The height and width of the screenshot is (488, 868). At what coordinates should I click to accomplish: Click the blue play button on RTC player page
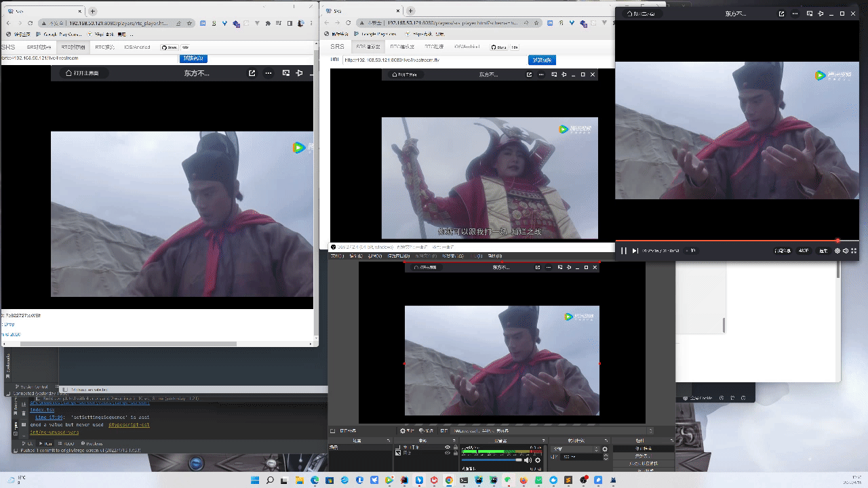pyautogui.click(x=193, y=58)
